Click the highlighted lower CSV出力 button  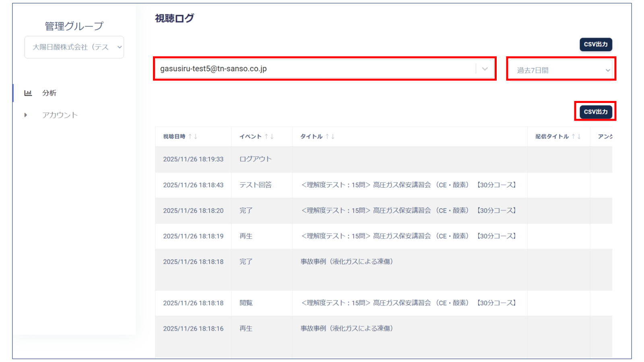(596, 112)
